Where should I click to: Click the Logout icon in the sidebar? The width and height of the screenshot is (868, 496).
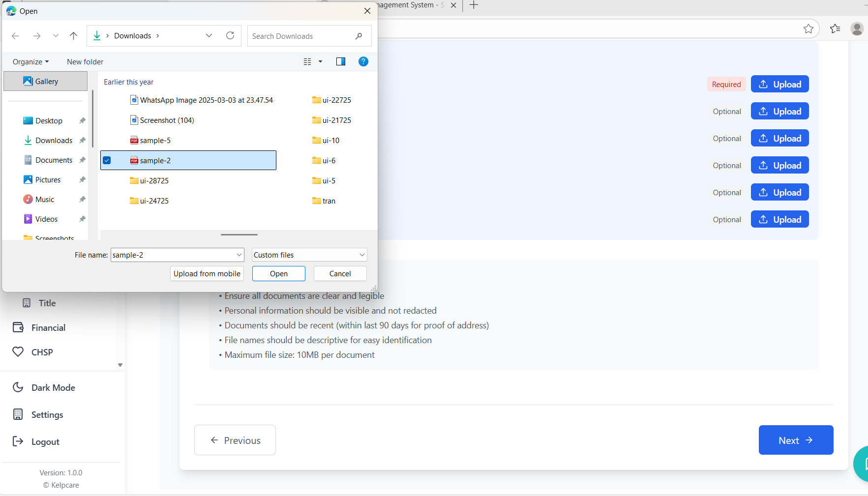pos(18,441)
